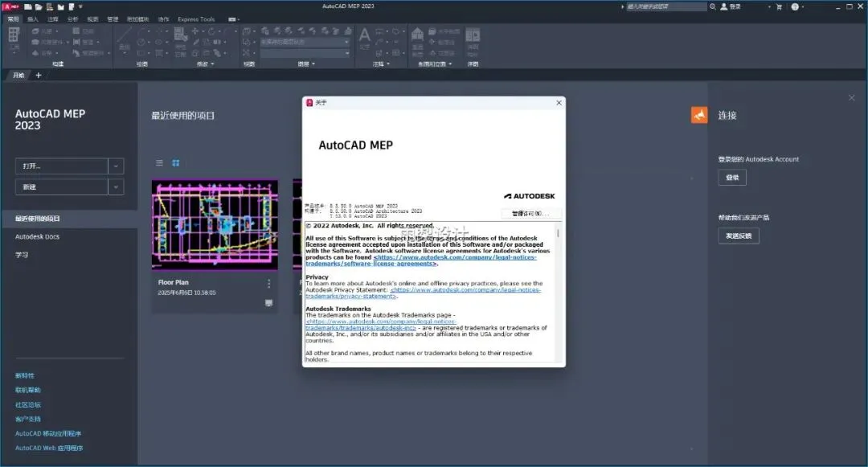Screen dimensions: 868x467
Task: Click the pin icon on Floor Plan card
Action: 269,303
